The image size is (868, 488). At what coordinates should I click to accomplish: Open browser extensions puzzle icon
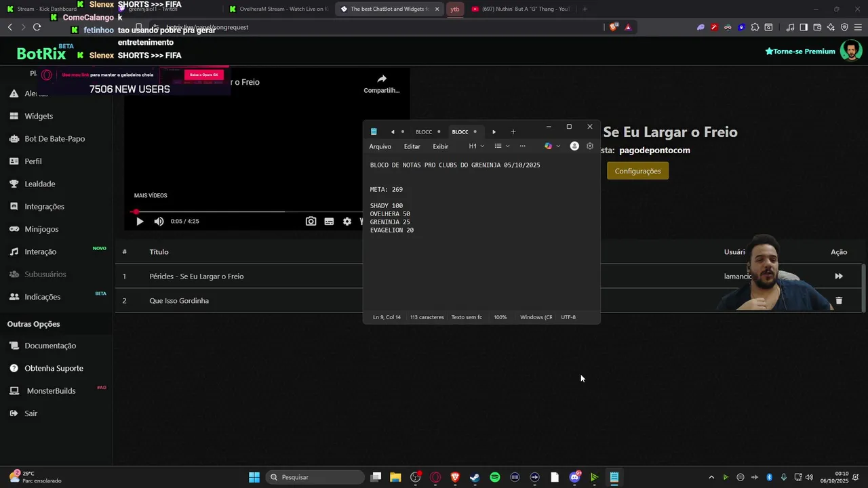click(x=755, y=27)
